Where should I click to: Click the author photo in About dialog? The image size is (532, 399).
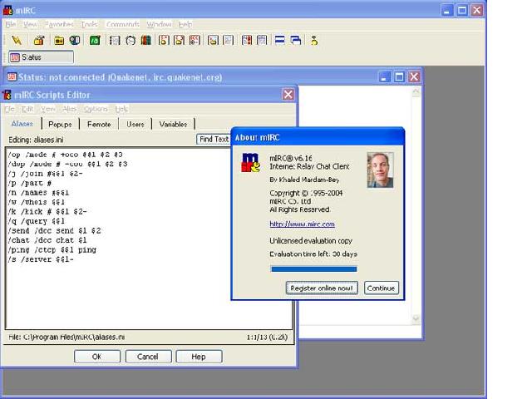pyautogui.click(x=380, y=170)
